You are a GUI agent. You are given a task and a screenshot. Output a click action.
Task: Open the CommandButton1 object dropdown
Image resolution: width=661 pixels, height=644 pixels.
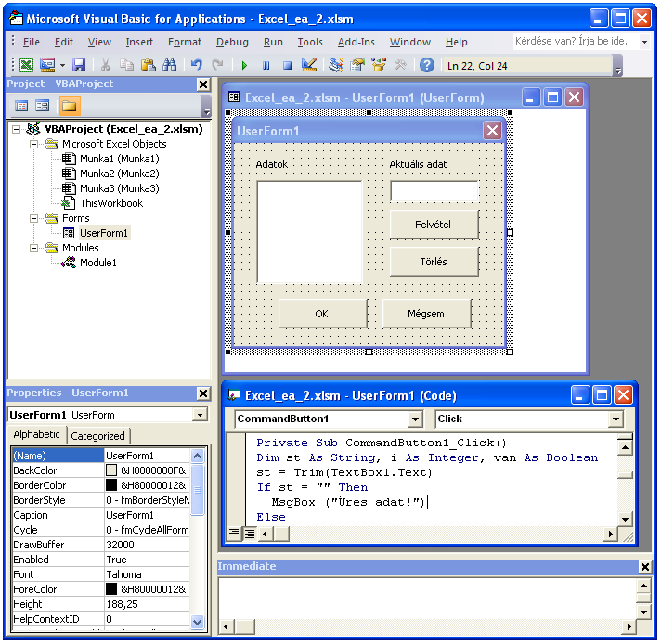tap(415, 419)
